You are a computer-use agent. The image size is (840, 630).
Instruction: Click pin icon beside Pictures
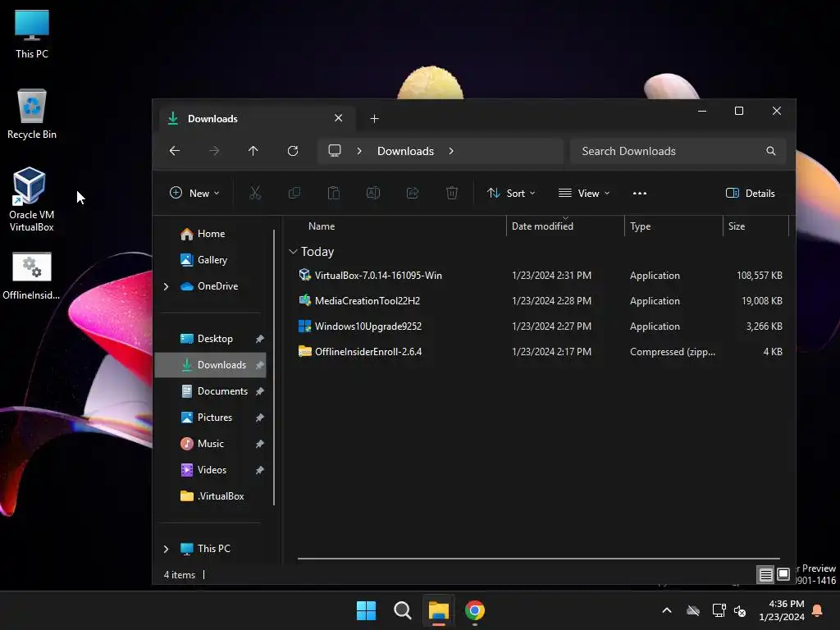coord(260,418)
